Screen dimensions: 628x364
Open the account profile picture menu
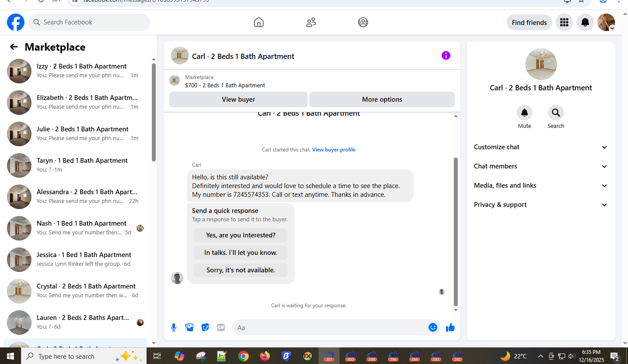tap(606, 22)
